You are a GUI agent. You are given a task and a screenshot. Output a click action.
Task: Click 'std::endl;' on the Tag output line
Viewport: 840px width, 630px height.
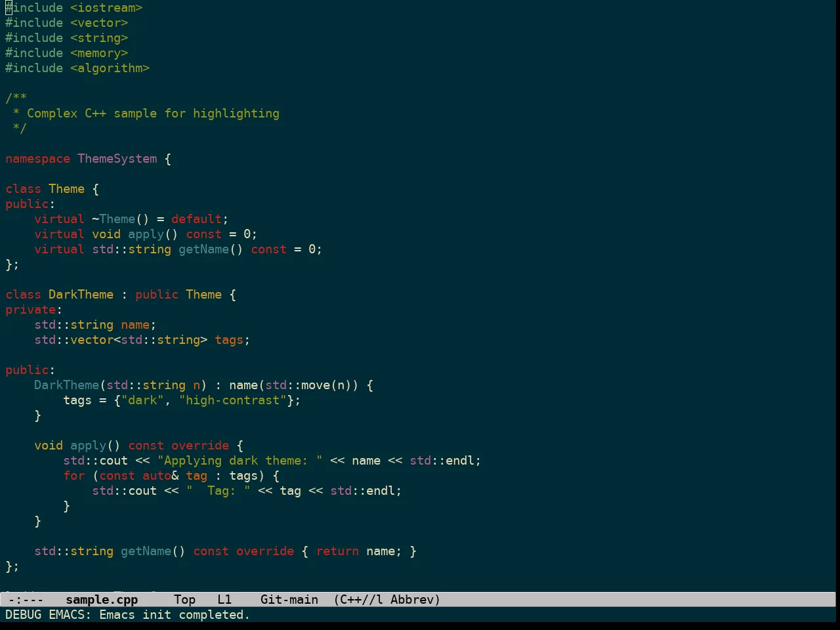366,491
